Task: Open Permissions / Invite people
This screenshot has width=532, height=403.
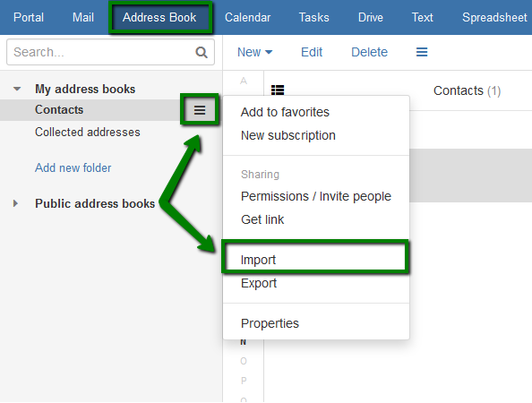Action: click(x=316, y=196)
